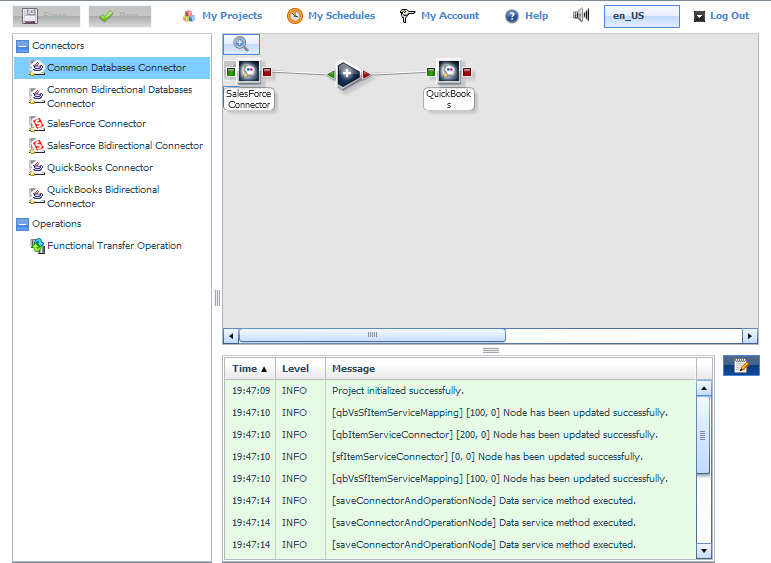771x563 pixels.
Task: Click the log vertical scrollbar thumb
Action: click(703, 436)
